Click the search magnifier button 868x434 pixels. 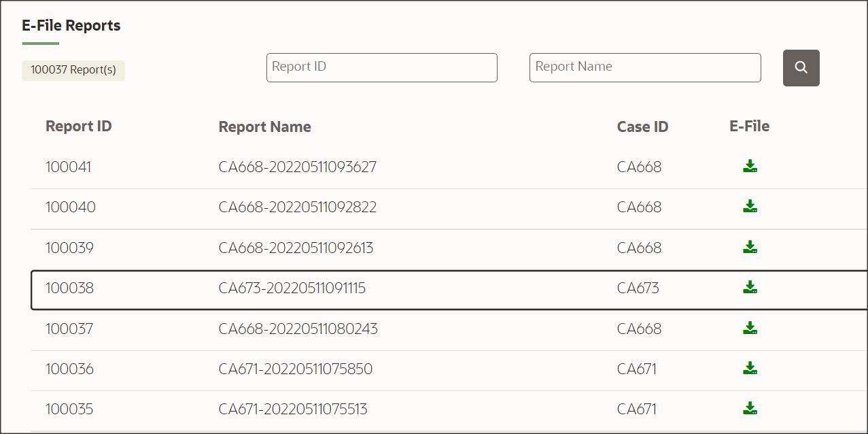coord(801,67)
